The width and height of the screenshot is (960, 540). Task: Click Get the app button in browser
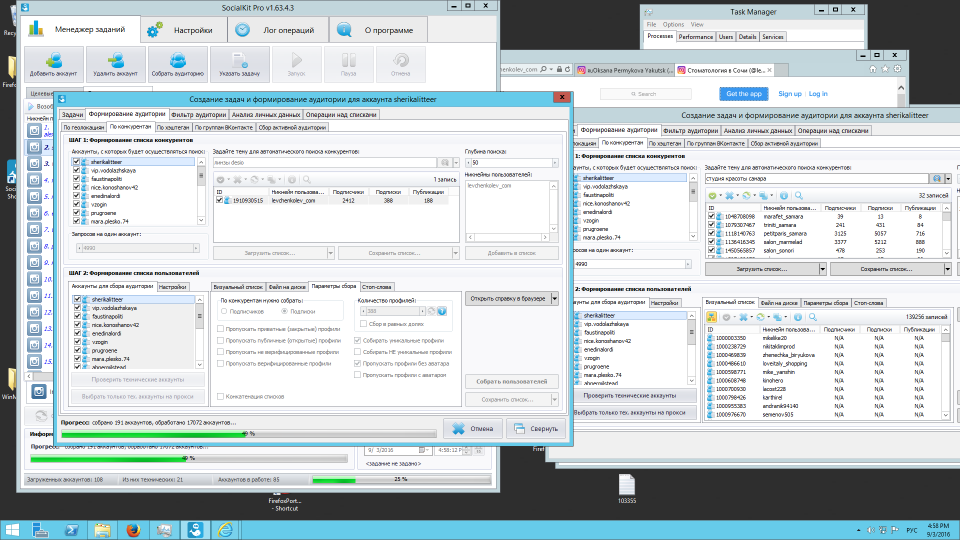[x=744, y=94]
